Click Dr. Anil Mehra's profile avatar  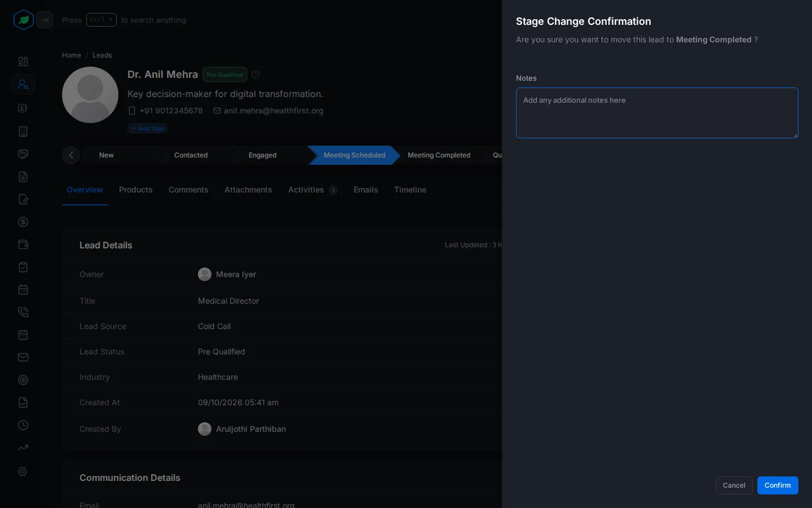[x=90, y=95]
